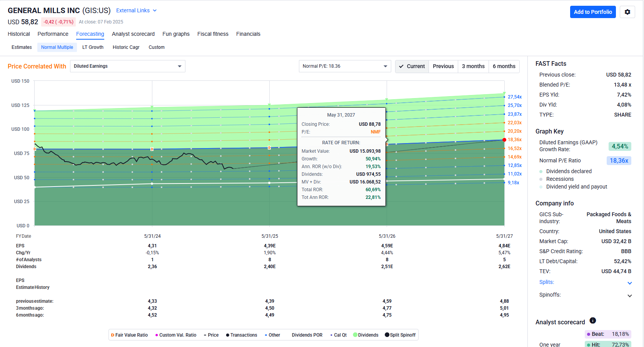Toggle Transactions legend marker
The height and width of the screenshot is (347, 644).
[x=242, y=335]
